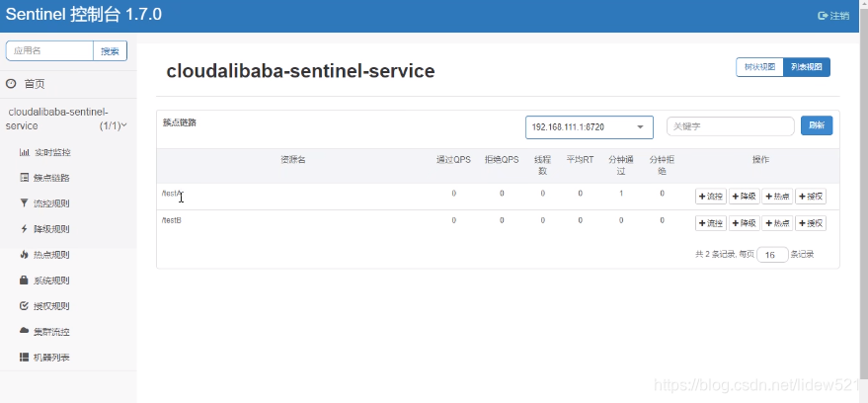Click the 资源名 column header
The width and height of the screenshot is (868, 403).
tap(293, 159)
